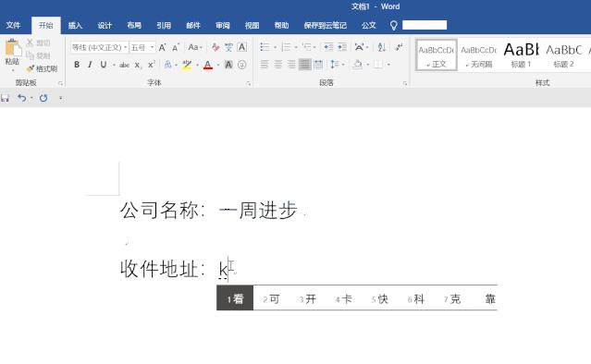Toggle underline formatting
This screenshot has height=364, width=591.
pos(104,65)
